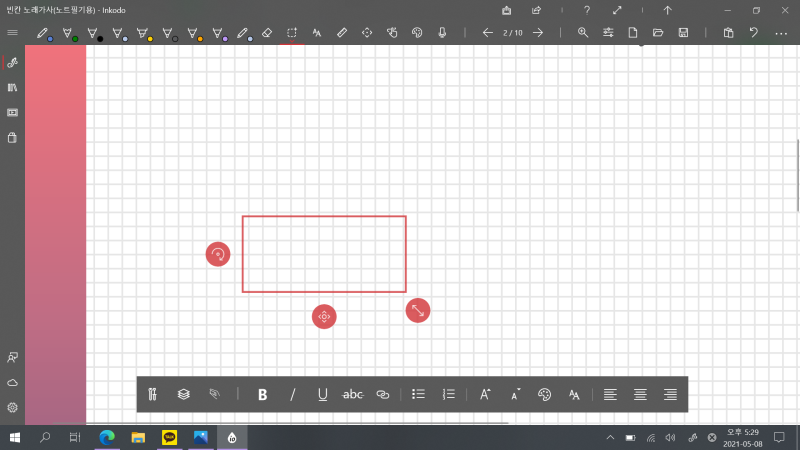
Task: Open the feedback sidebar icon
Action: (x=12, y=357)
